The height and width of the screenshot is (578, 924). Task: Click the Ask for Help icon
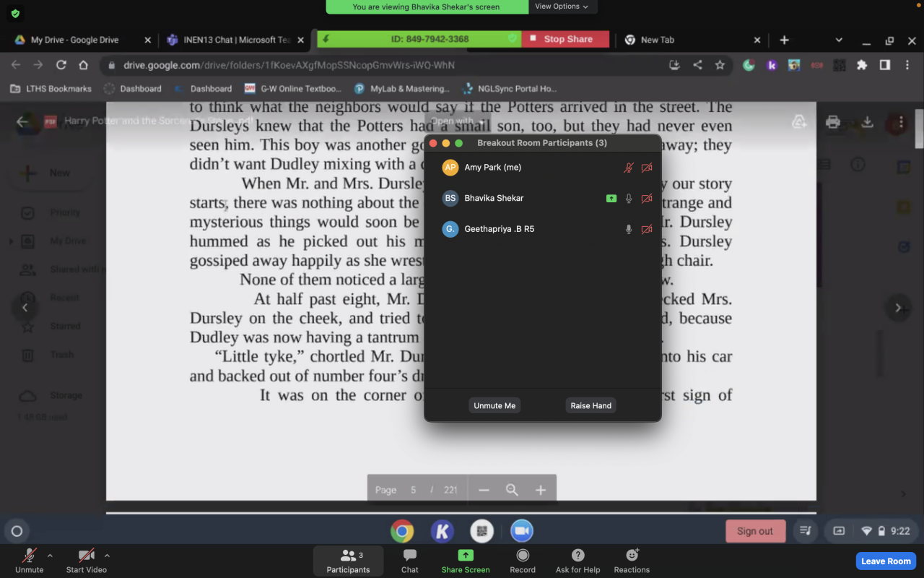click(x=577, y=555)
